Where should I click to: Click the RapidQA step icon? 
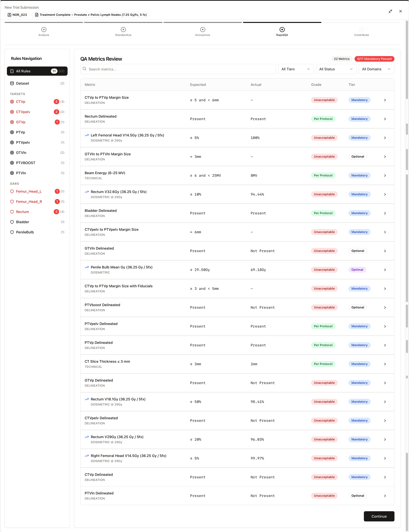click(282, 29)
